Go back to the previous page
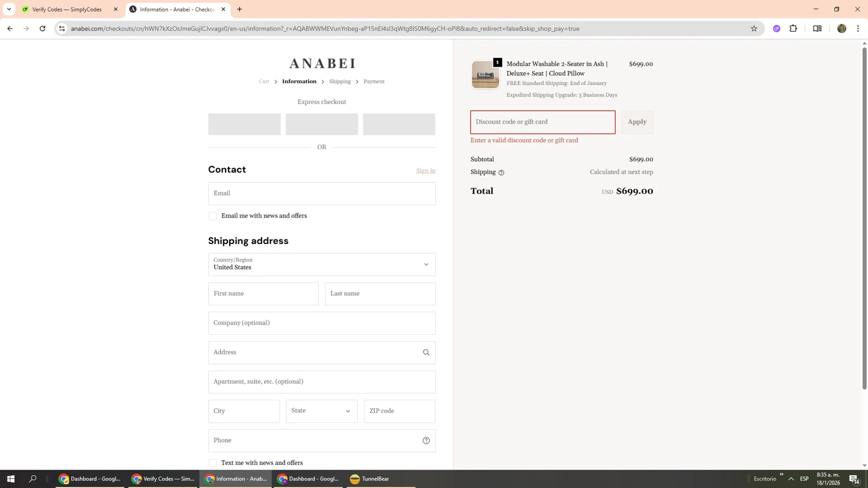The image size is (868, 488). (x=10, y=28)
